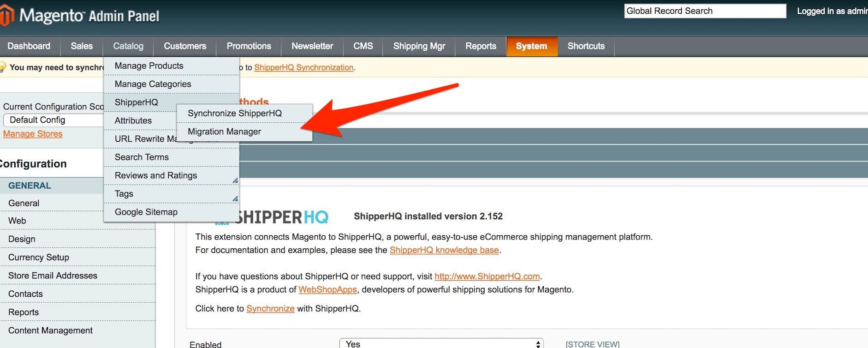
Task: Focus the Global Record Search field
Action: pos(705,11)
